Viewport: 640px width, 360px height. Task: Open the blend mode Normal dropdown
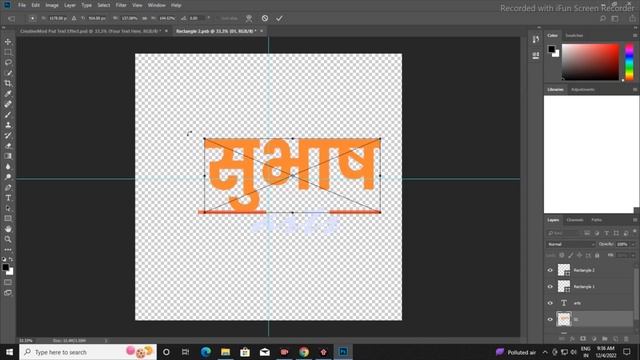570,244
